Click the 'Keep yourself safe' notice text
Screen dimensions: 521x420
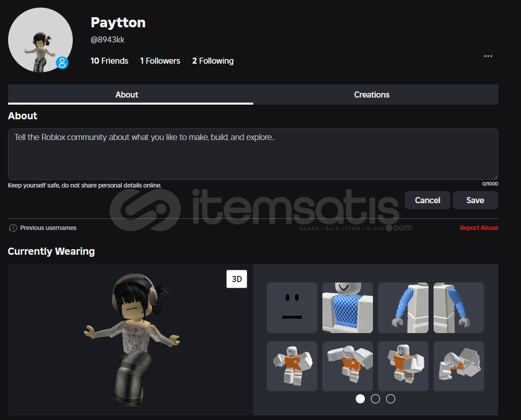coord(85,185)
